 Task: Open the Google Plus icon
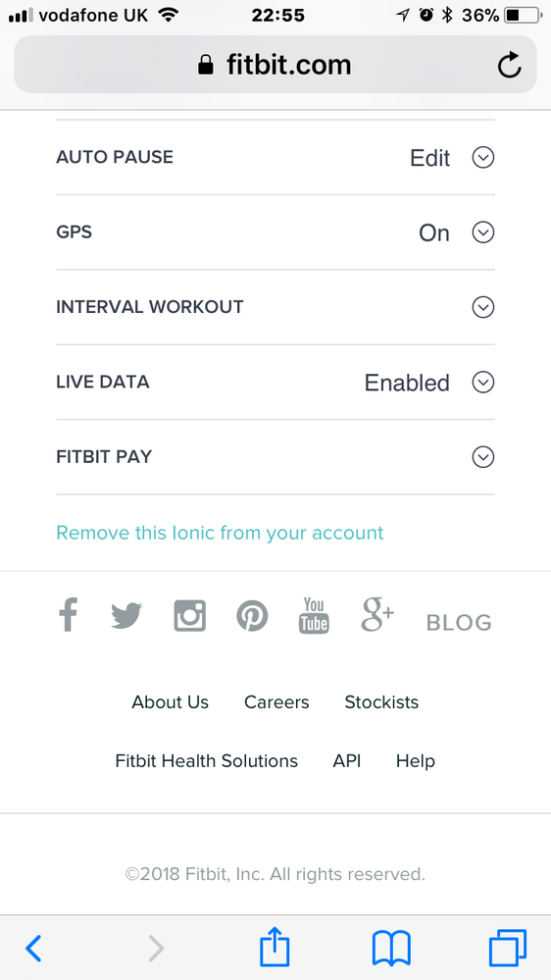click(377, 615)
